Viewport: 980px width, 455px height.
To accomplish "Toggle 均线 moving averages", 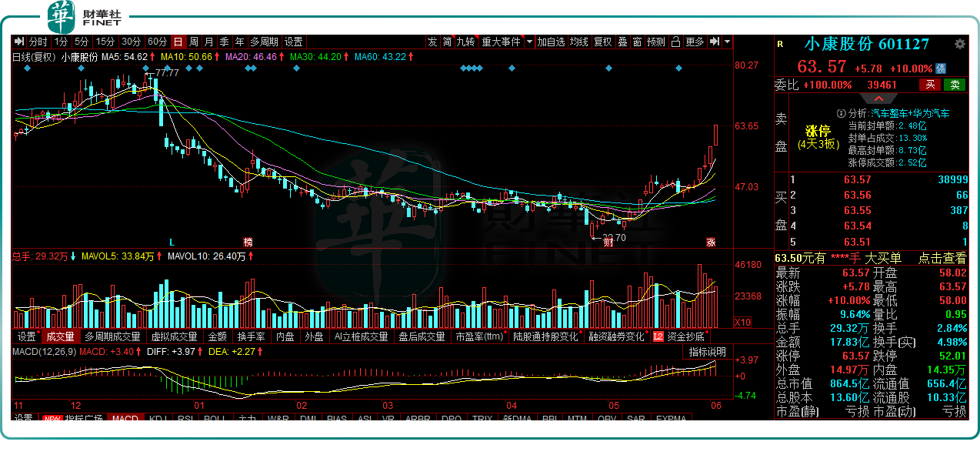I will click(x=579, y=42).
